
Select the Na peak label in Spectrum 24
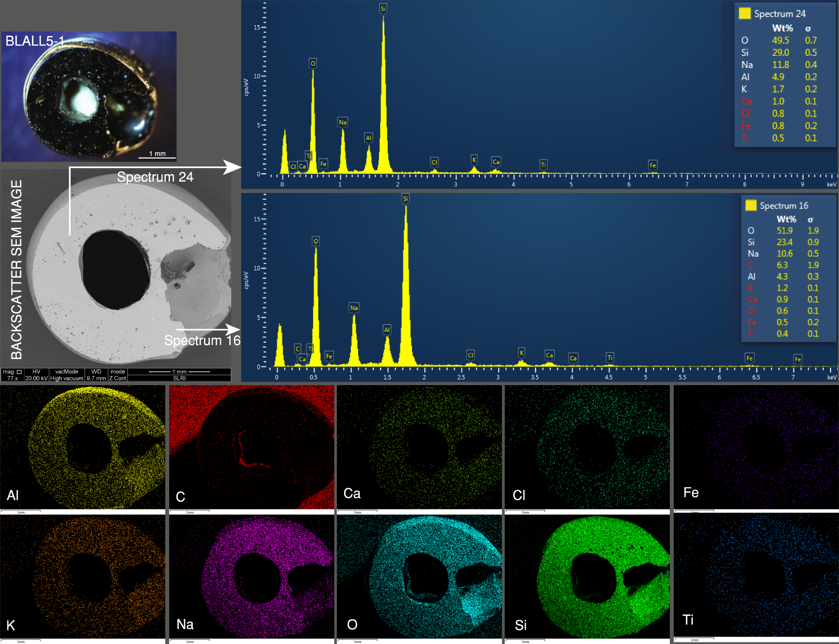coord(342,122)
